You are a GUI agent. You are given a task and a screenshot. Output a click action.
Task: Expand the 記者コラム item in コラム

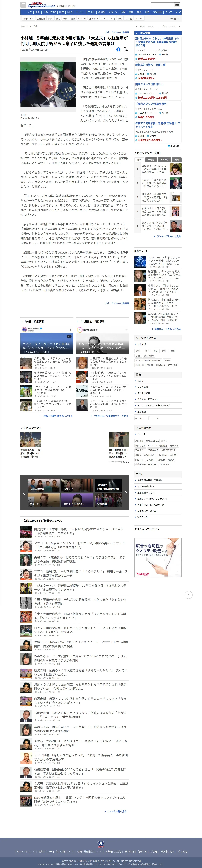(158, 517)
